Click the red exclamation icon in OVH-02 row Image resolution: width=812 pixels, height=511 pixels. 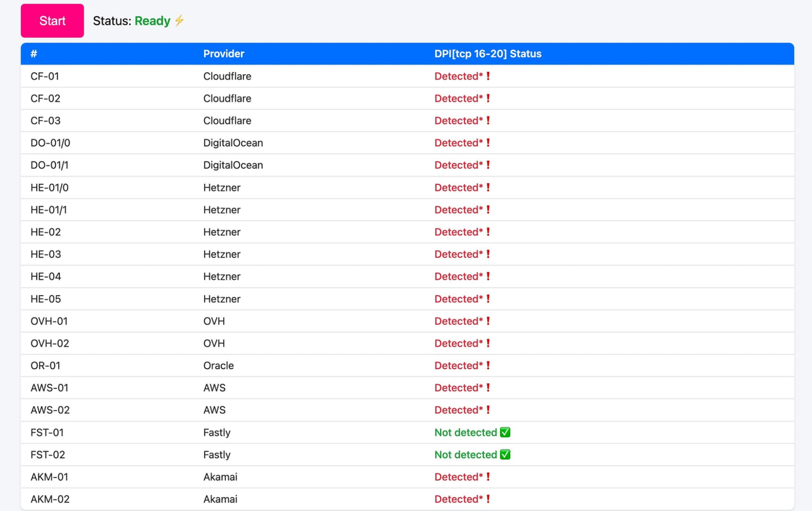(488, 344)
